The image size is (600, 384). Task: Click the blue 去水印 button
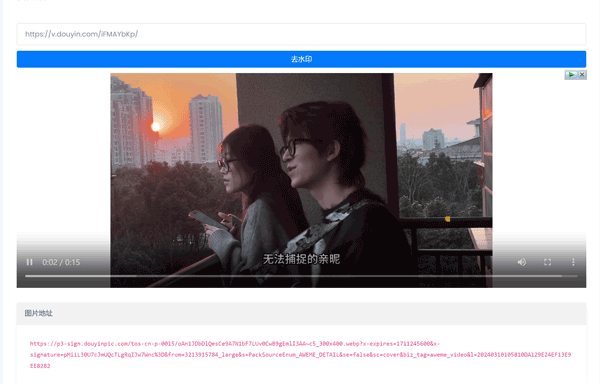click(x=301, y=59)
